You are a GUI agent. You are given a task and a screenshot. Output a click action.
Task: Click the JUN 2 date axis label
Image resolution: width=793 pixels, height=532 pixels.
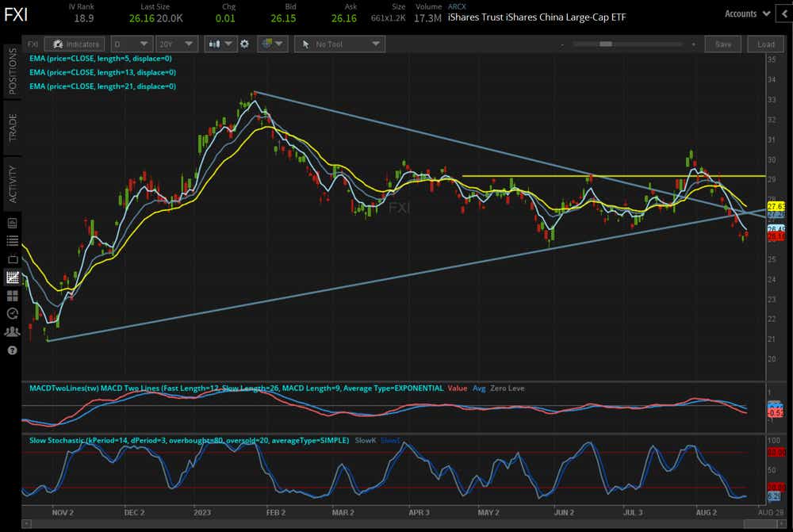(564, 513)
